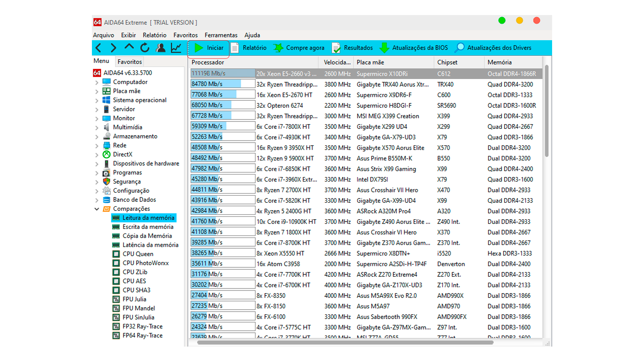
Task: Expand the Servidor tree node
Action: point(97,110)
